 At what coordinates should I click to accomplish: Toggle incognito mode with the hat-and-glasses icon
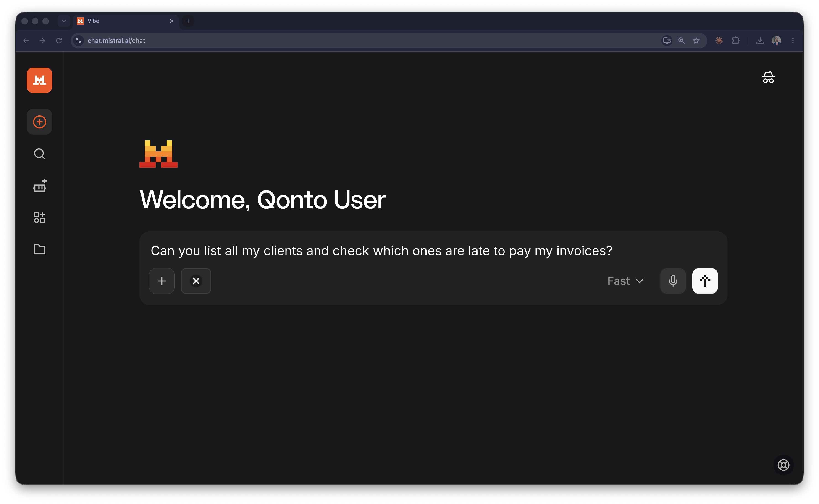pyautogui.click(x=768, y=77)
